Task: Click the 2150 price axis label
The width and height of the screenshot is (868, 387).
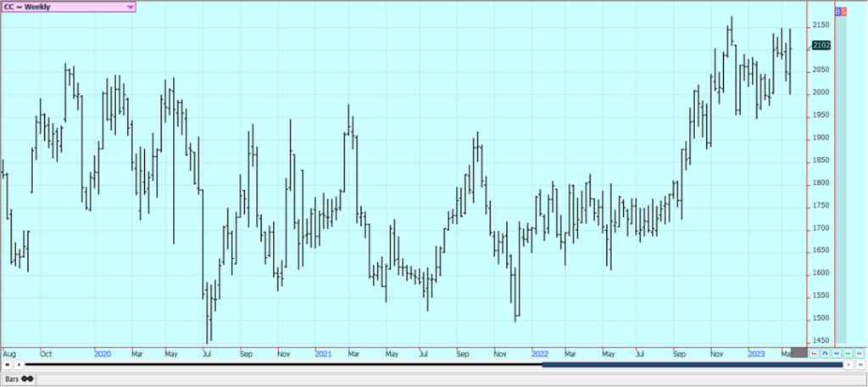Action: point(821,25)
